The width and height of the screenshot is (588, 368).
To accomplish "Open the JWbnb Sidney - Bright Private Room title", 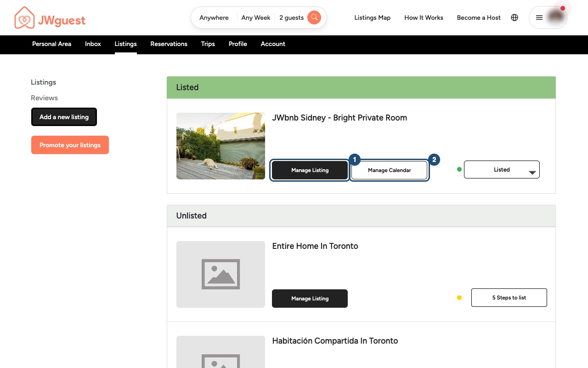I will click(x=339, y=118).
